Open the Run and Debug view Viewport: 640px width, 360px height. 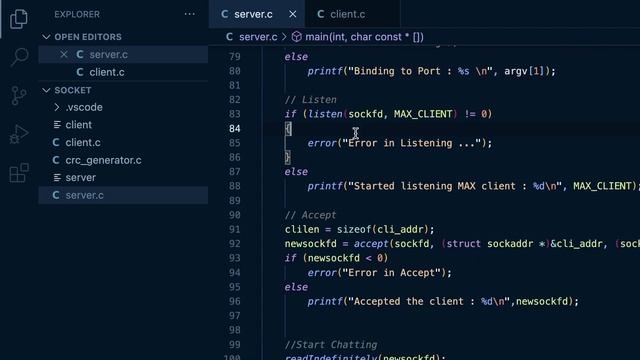click(19, 134)
